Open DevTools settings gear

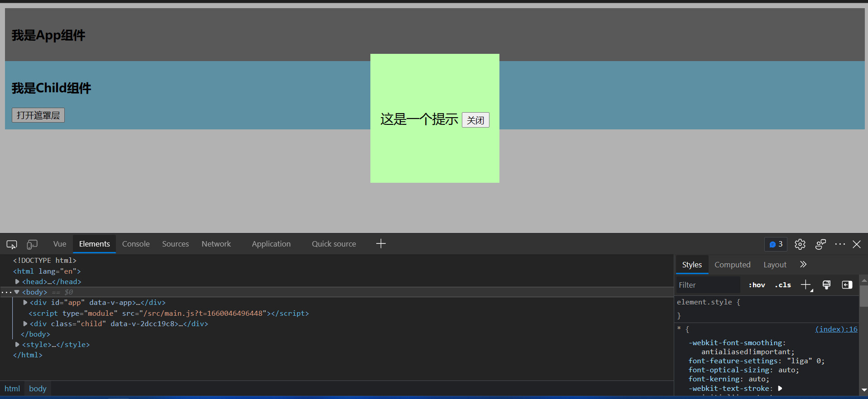pyautogui.click(x=800, y=244)
